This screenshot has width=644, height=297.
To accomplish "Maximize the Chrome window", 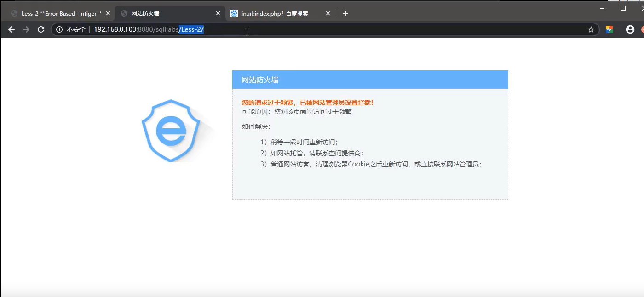I will 623,8.
